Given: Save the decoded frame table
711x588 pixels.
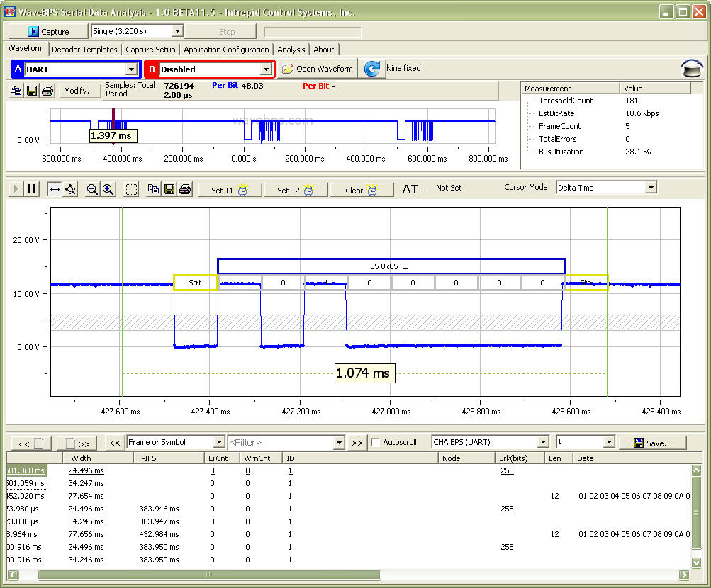Looking at the screenshot, I should point(653,443).
